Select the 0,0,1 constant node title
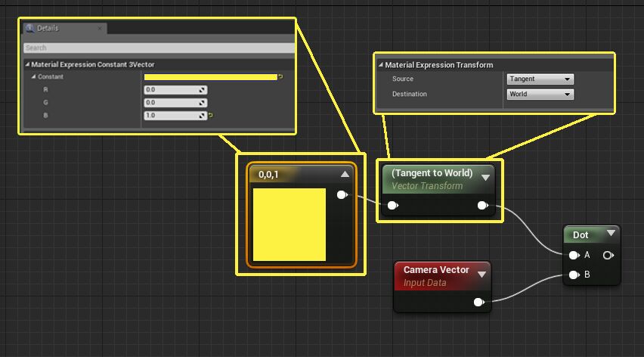 click(x=268, y=175)
